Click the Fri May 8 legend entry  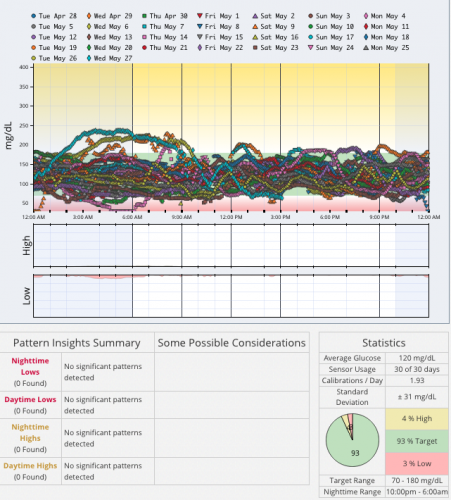pos(218,27)
